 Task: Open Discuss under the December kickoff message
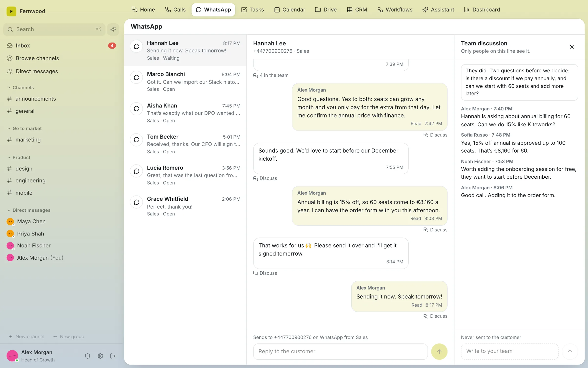(x=265, y=178)
